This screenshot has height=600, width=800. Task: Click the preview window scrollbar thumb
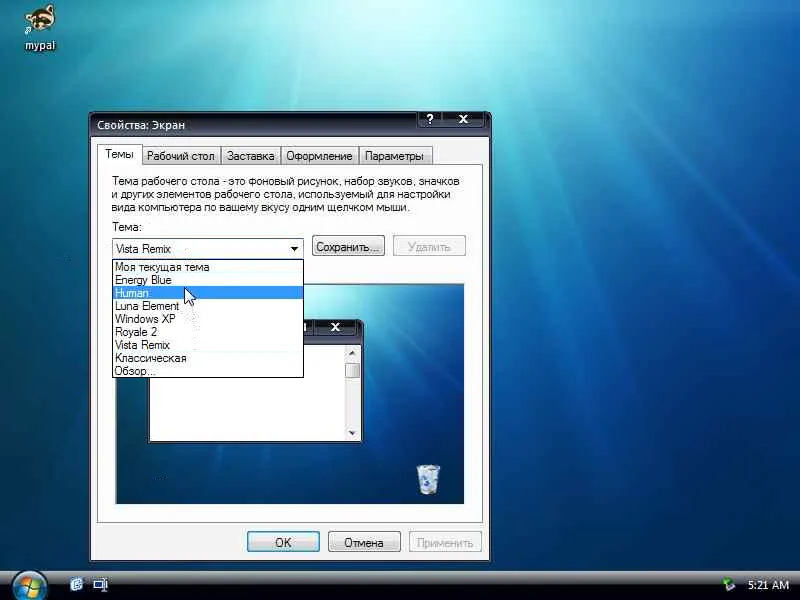(352, 370)
